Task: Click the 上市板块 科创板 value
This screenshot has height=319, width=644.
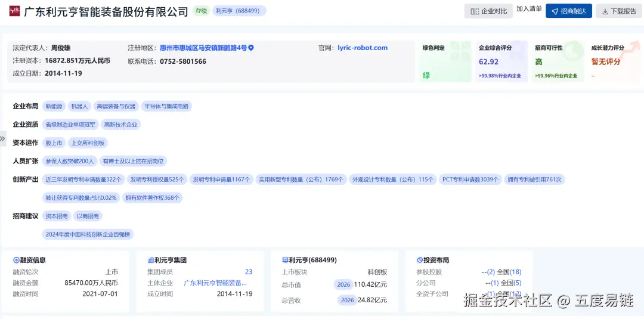Action: tap(377, 272)
